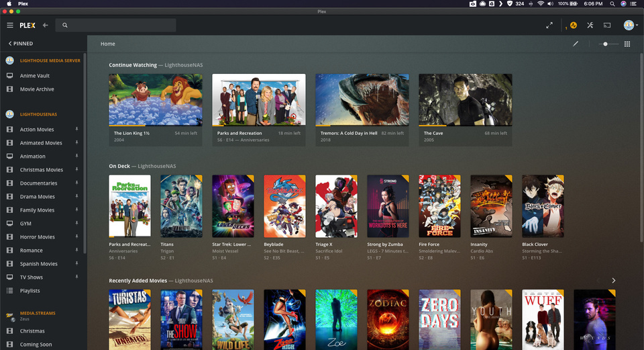644x350 pixels.
Task: Click the Animation TV monitor icon
Action: [10, 157]
